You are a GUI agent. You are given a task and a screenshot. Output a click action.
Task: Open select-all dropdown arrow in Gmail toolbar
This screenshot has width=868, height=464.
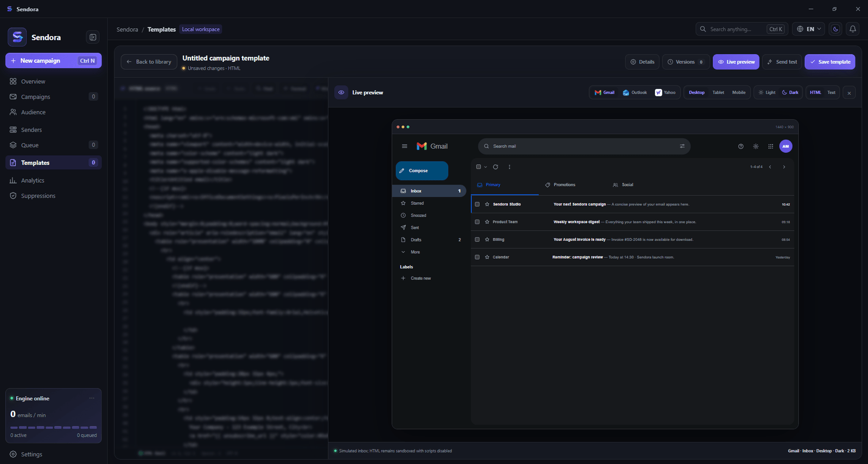486,167
